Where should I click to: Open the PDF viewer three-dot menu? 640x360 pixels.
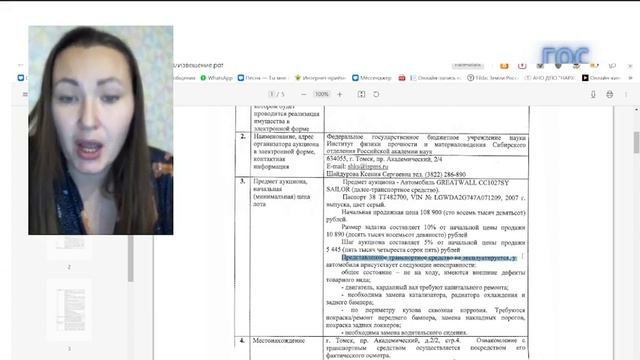coord(626,94)
